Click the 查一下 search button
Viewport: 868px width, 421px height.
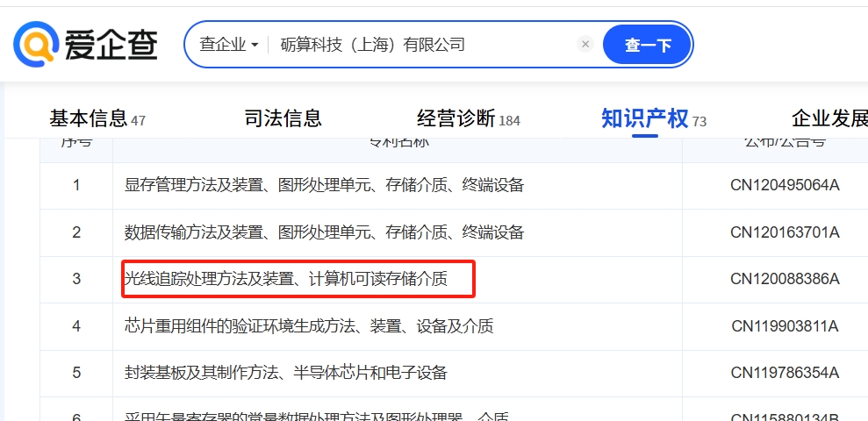click(647, 44)
